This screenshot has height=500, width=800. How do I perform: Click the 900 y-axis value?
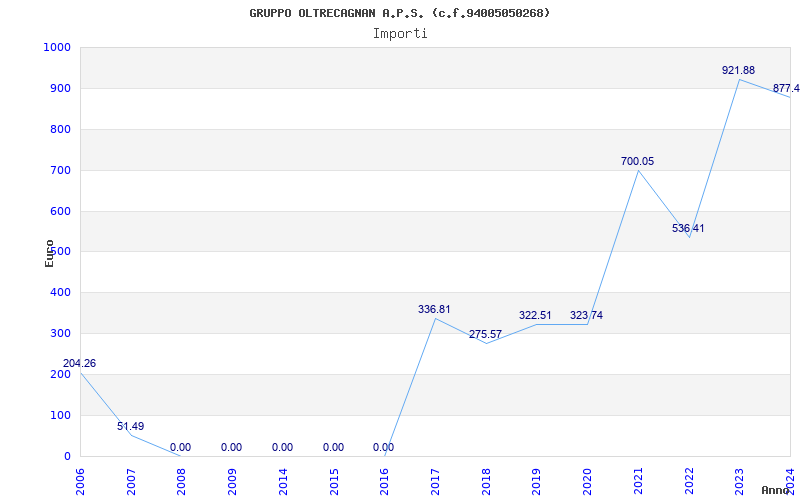point(61,88)
